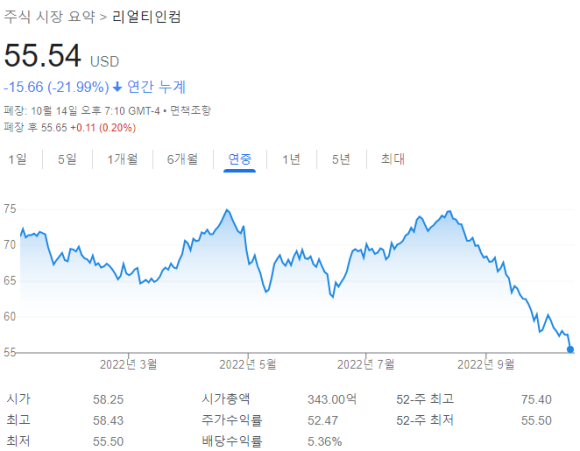Select the 5일 time range tab
Image resolution: width=580 pixels, height=451 pixels.
(67, 159)
